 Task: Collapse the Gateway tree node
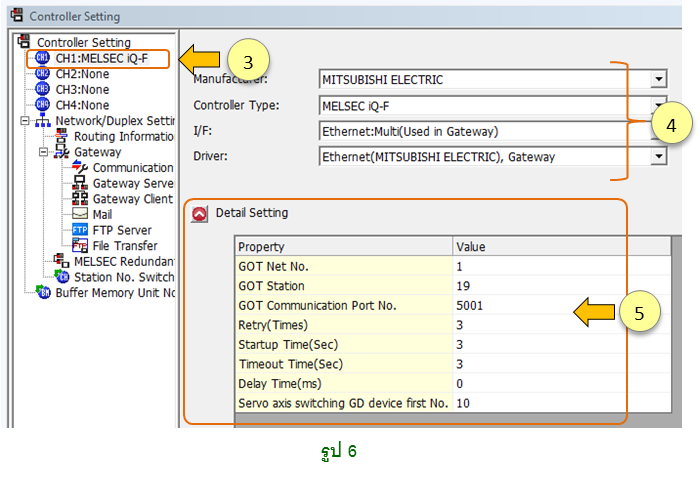(x=43, y=152)
